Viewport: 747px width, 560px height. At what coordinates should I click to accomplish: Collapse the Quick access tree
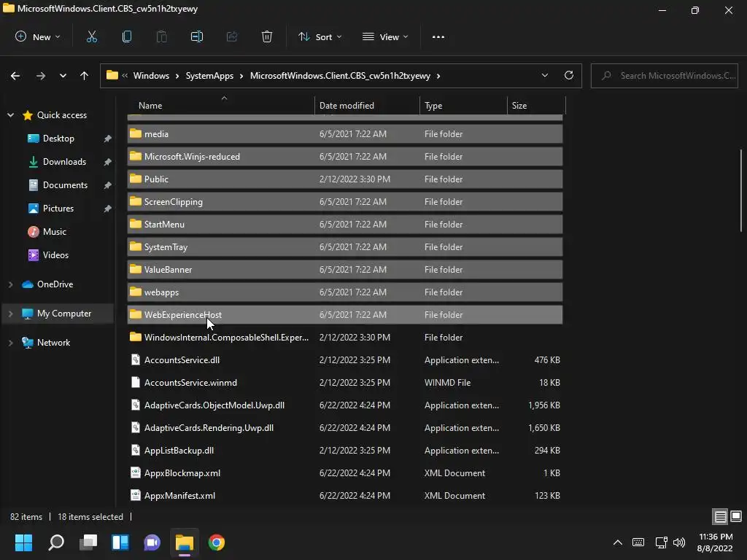coord(10,115)
